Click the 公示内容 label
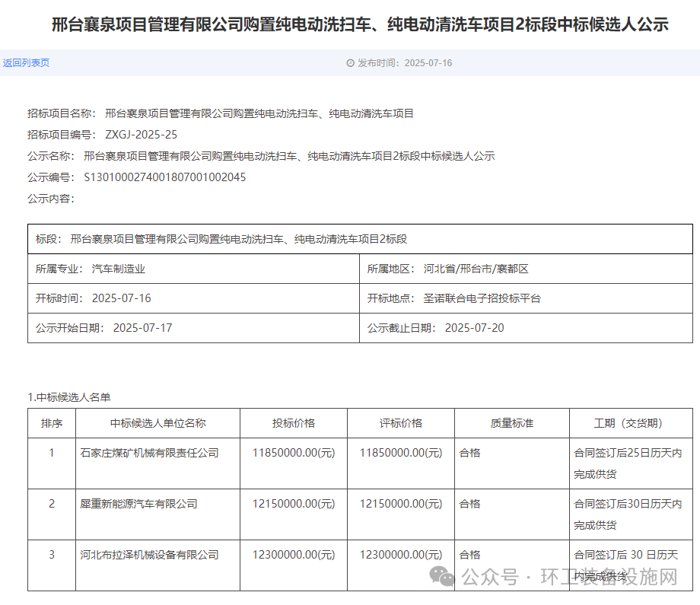The image size is (700, 605). (x=51, y=199)
